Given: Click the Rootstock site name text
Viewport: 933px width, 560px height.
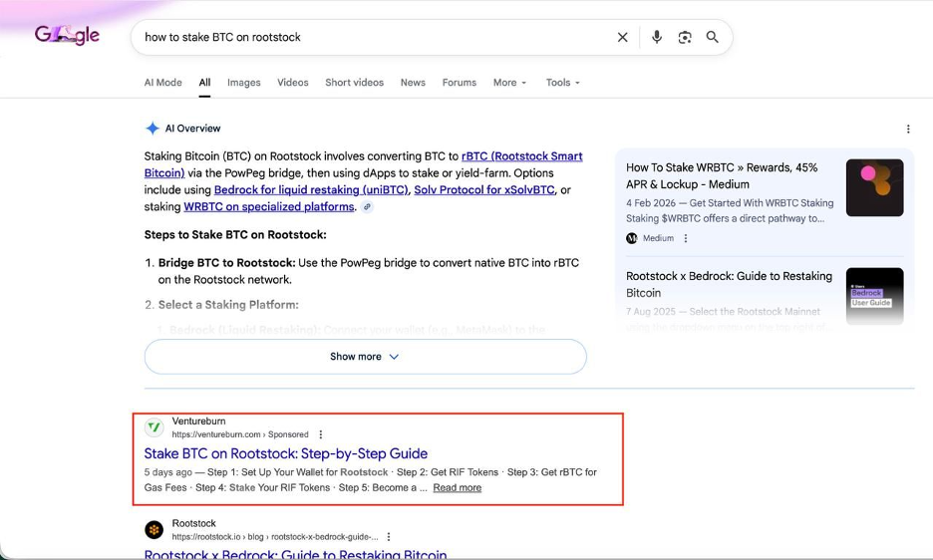Looking at the screenshot, I should (x=194, y=523).
